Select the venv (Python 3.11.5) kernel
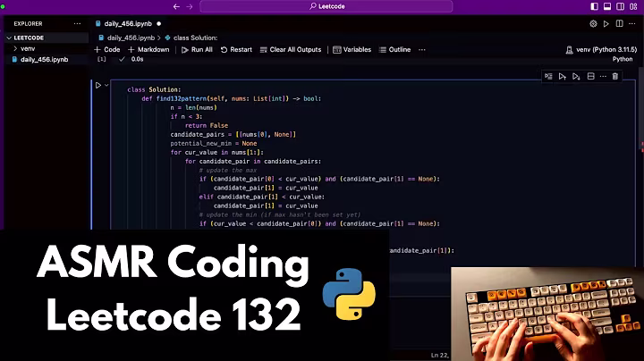644x361 pixels. (601, 50)
